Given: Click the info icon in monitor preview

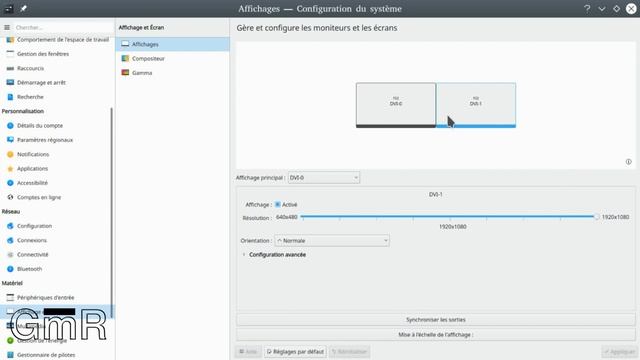Looking at the screenshot, I should click(x=629, y=162).
